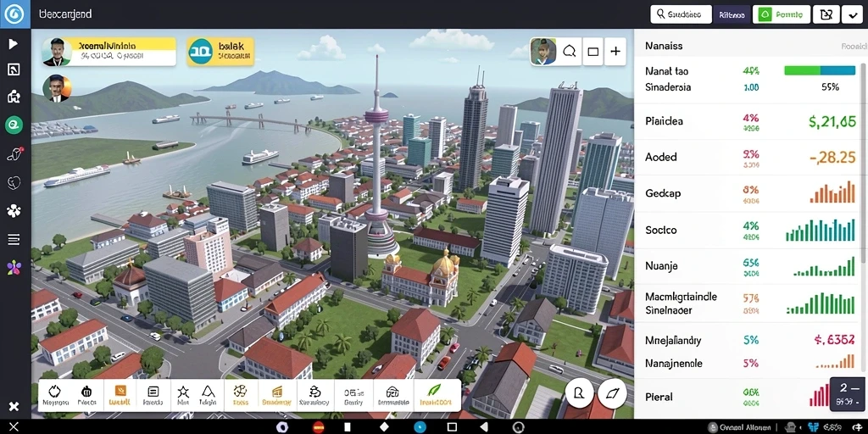Click the green circular icon in left sidebar
The height and width of the screenshot is (434, 868).
(x=14, y=125)
